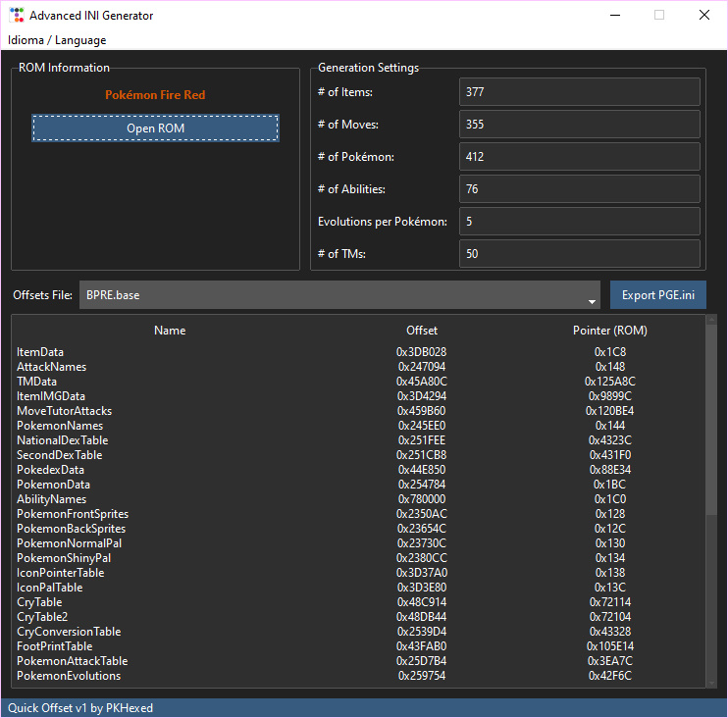Click the Open ROM button

155,128
